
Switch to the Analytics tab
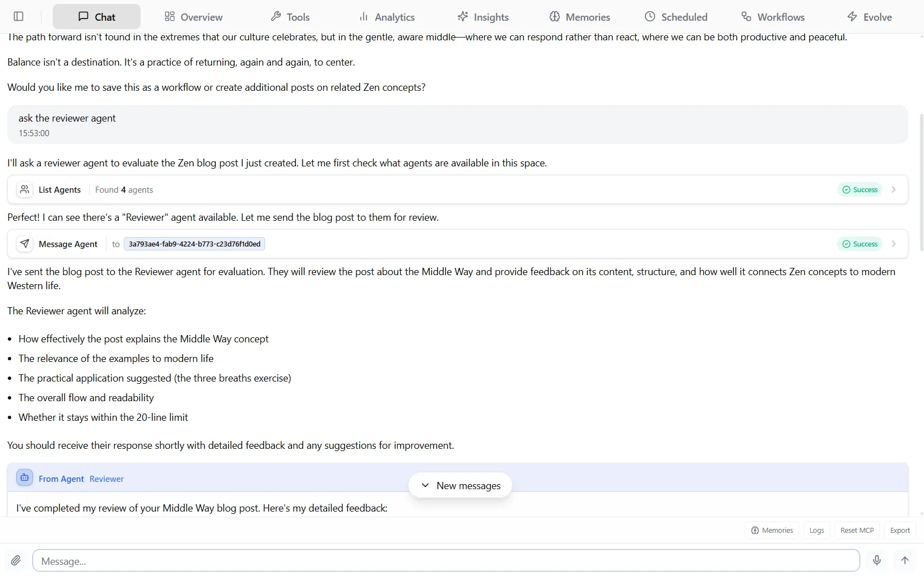tap(387, 17)
